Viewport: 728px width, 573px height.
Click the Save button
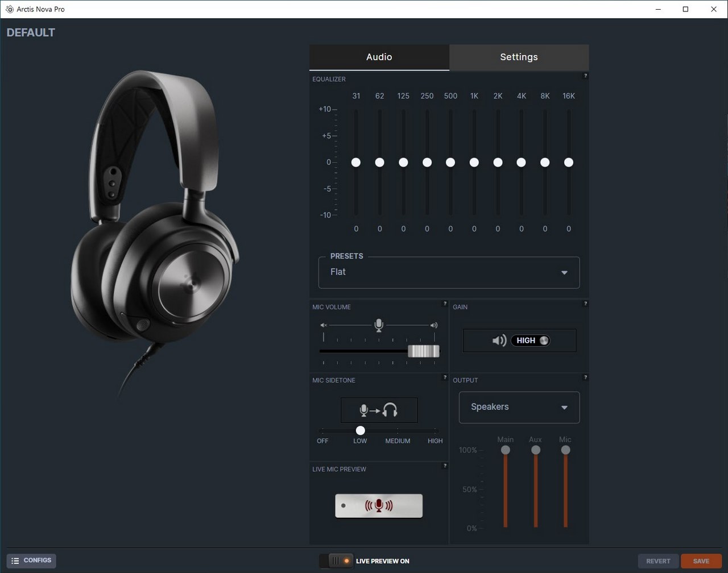click(701, 560)
